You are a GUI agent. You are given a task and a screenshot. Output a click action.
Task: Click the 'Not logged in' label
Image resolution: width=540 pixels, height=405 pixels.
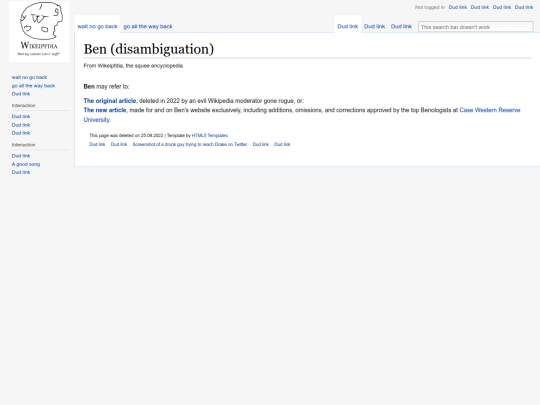pyautogui.click(x=430, y=7)
